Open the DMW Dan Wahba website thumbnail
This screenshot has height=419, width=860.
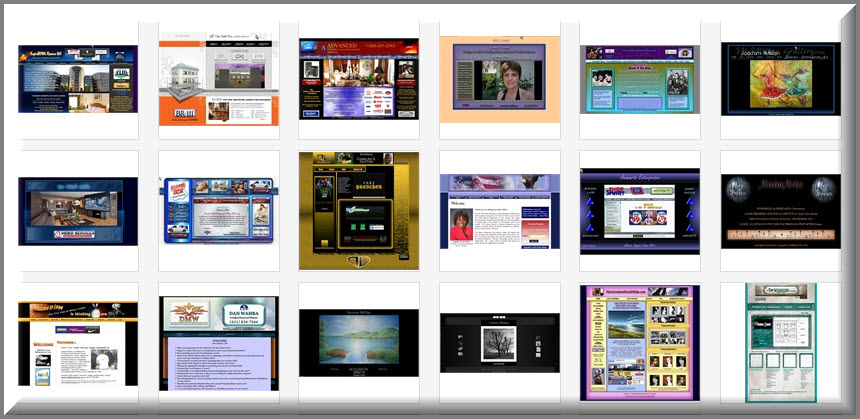tap(219, 343)
